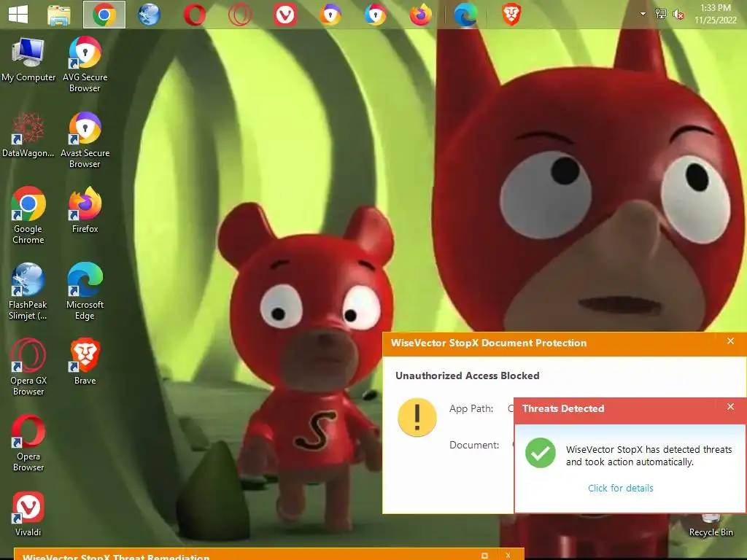Launch AVG Secure Browser from the taskbar
Screen dimensions: 747x560
376,15
